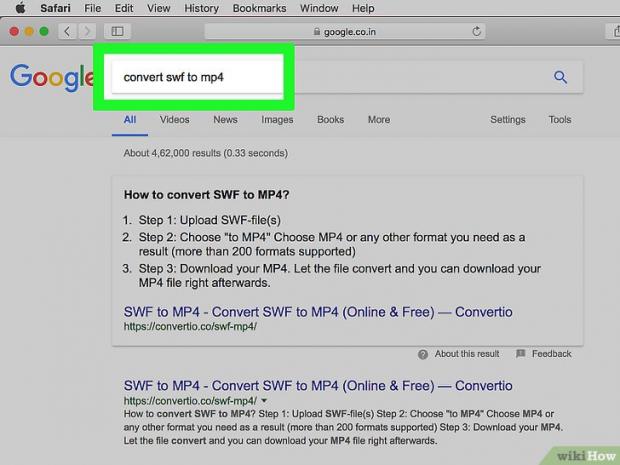
Task: Open the History menu in the menu bar
Action: (x=201, y=8)
